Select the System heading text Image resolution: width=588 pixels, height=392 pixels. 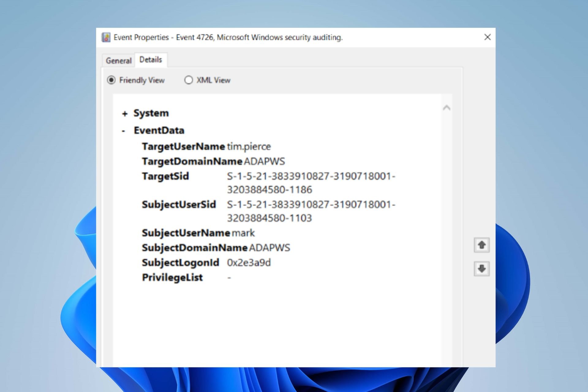click(x=151, y=113)
